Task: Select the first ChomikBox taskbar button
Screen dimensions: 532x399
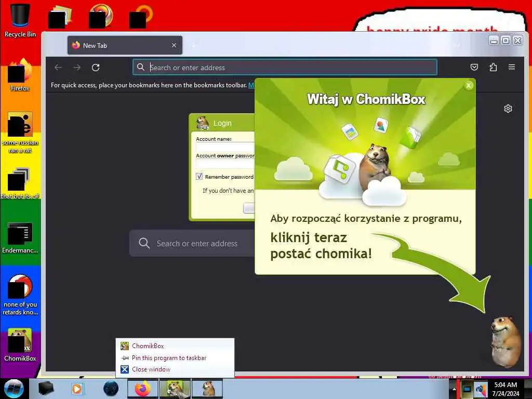Action: point(175,389)
